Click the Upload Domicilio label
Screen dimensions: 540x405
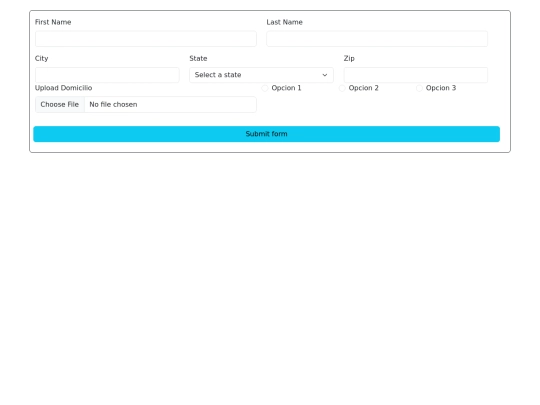(x=63, y=88)
